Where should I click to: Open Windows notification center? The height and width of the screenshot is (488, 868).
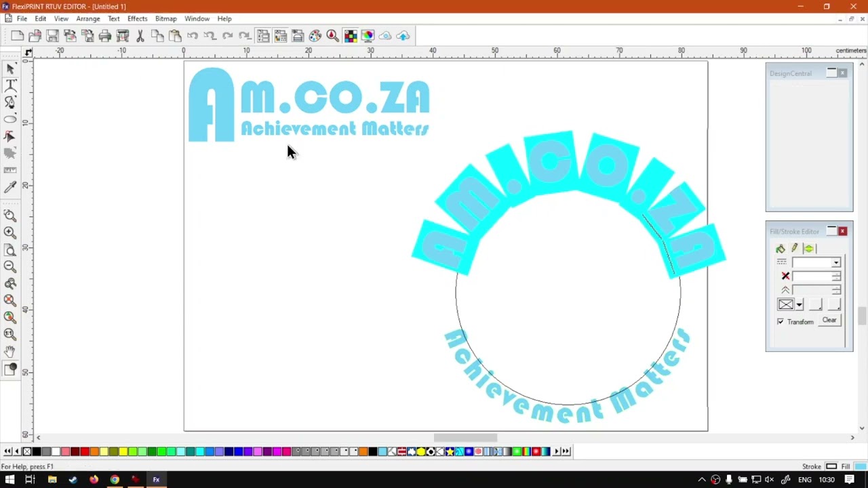(x=849, y=480)
